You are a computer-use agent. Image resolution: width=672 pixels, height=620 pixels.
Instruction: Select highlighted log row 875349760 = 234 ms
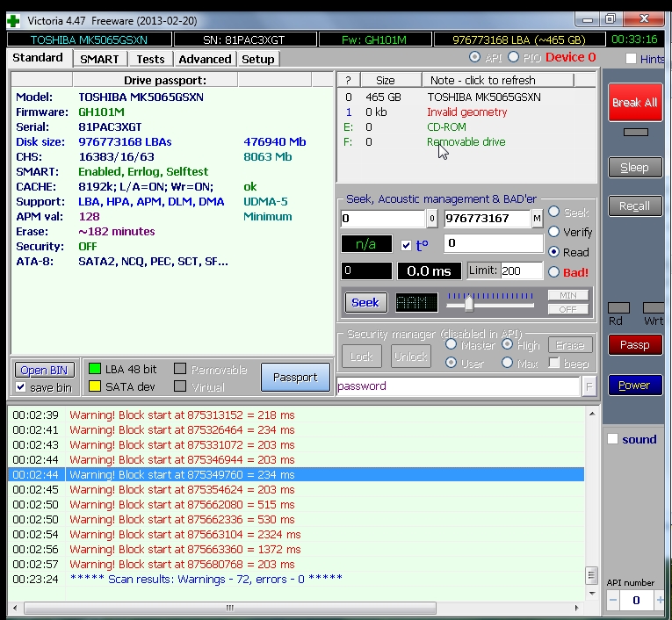point(296,475)
